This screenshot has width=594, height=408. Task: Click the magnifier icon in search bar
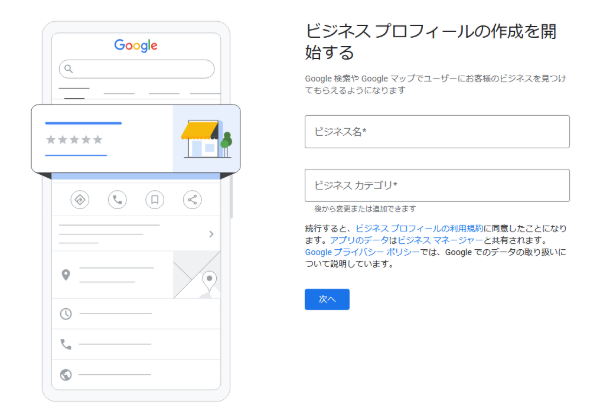(68, 69)
